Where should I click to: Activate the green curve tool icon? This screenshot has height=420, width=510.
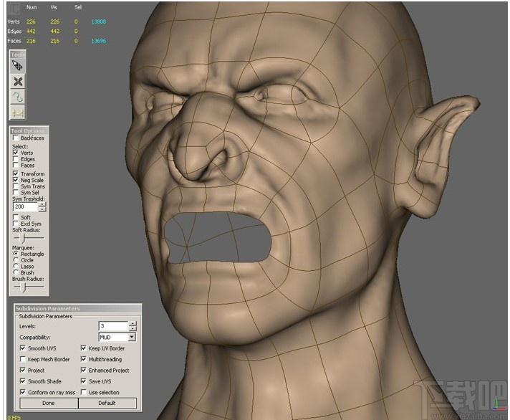click(x=18, y=97)
